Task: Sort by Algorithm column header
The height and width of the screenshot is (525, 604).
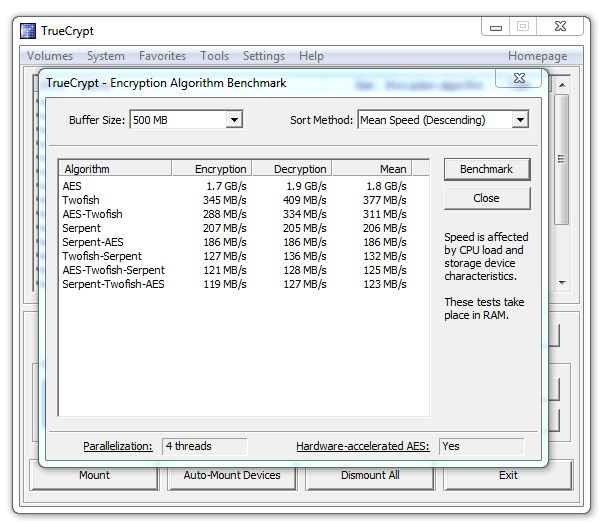Action: click(x=115, y=169)
